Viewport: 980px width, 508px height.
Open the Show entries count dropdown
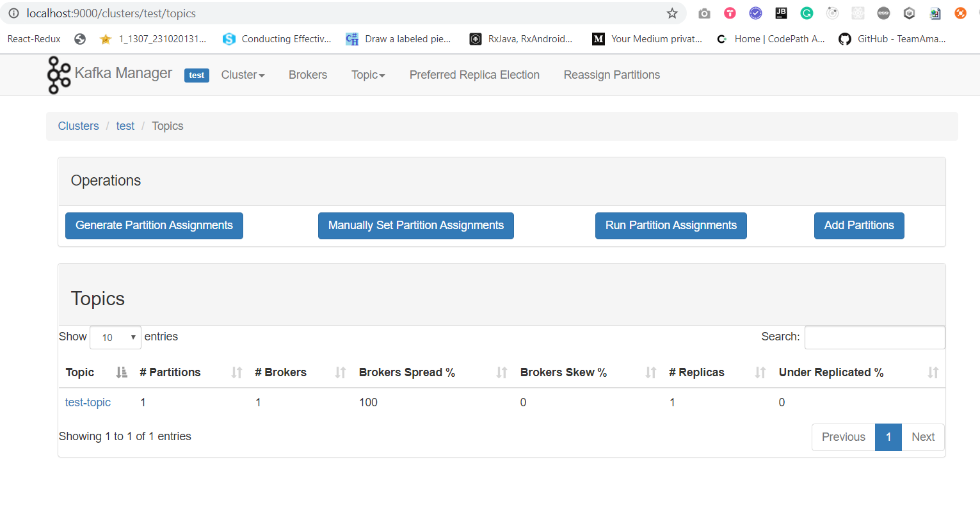115,337
